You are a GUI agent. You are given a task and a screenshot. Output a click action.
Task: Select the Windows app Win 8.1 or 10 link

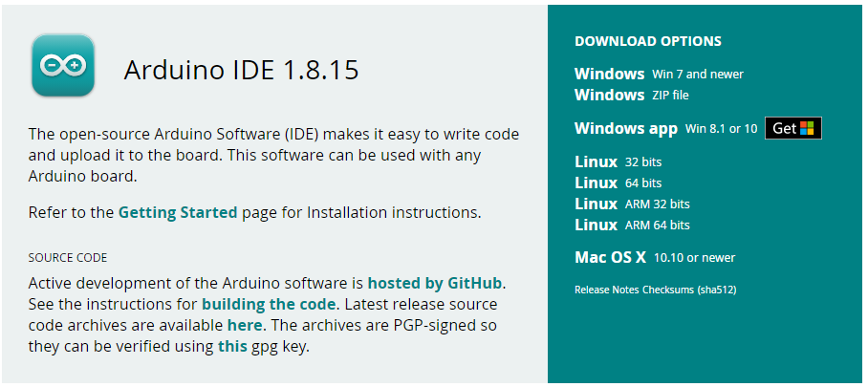tap(666, 128)
